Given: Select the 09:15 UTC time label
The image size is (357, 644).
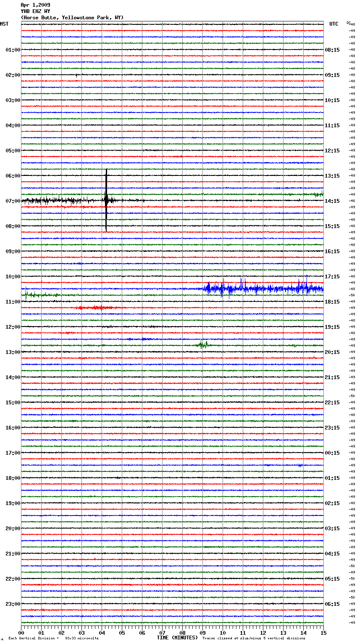Looking at the screenshot, I should pos(332,75).
